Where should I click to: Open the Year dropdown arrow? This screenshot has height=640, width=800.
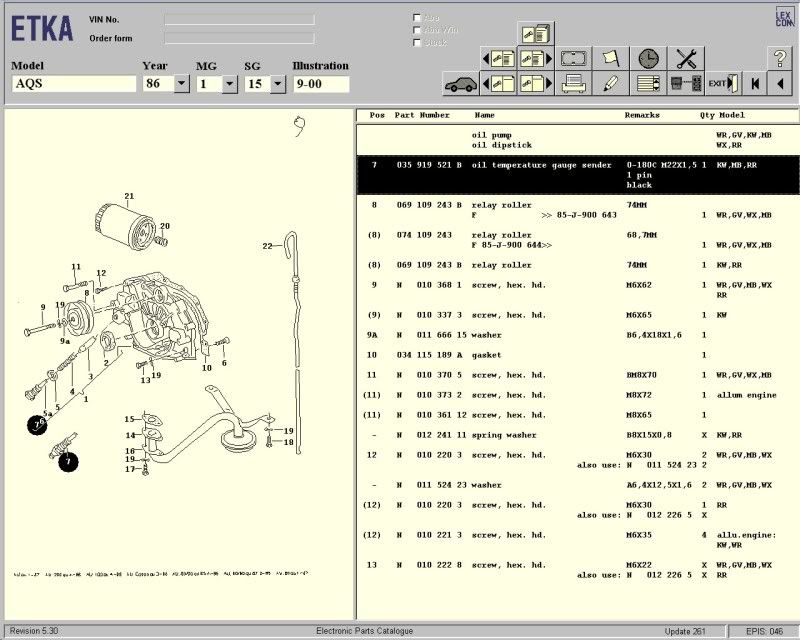pos(181,84)
